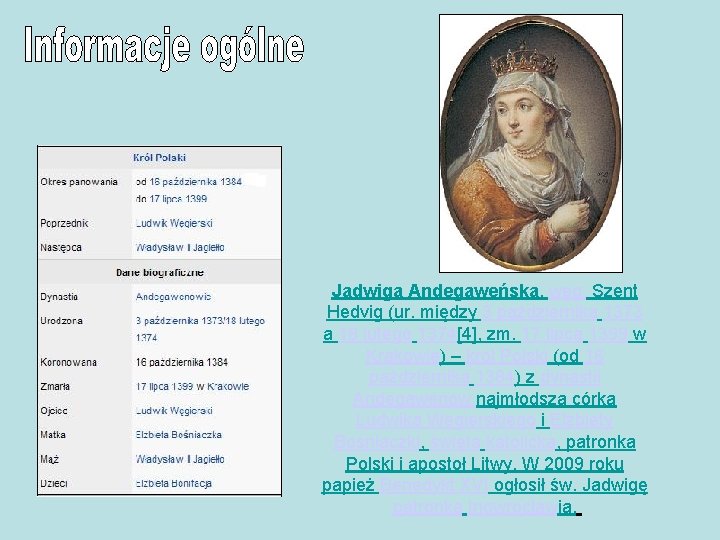This screenshot has height=540, width=720.
Task: Click the '1374' year under Urodzona
Action: point(146,338)
